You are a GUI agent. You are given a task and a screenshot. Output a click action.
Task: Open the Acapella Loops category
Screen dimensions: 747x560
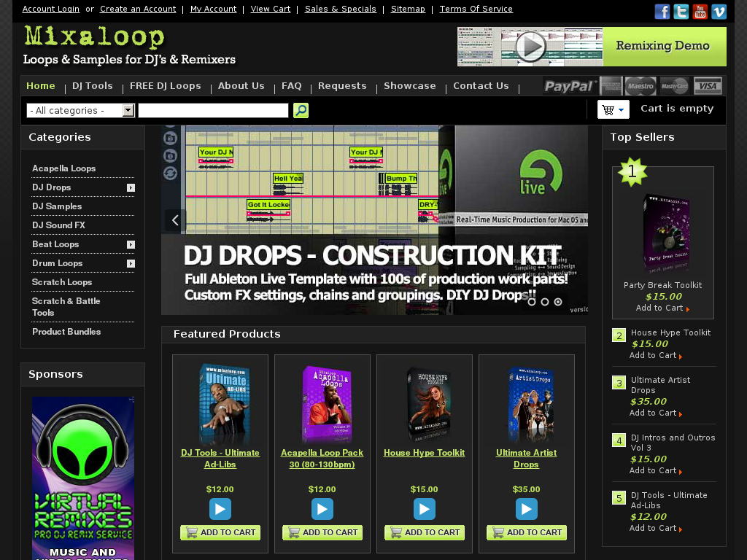pyautogui.click(x=64, y=168)
